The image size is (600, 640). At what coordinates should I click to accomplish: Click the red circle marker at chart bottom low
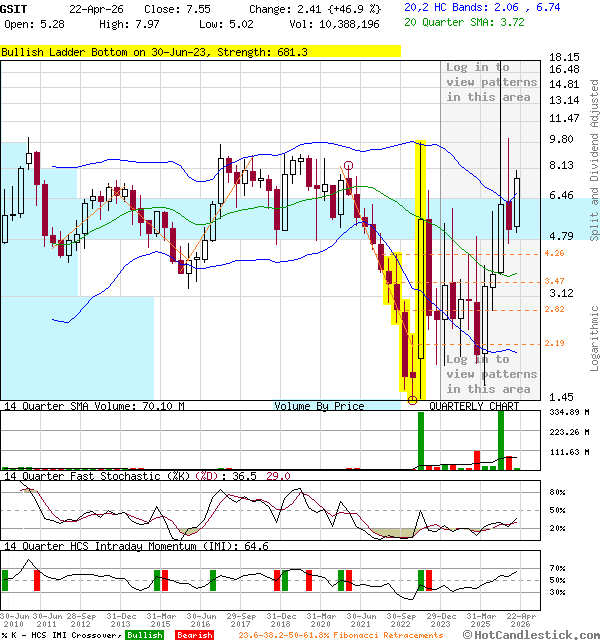click(413, 400)
